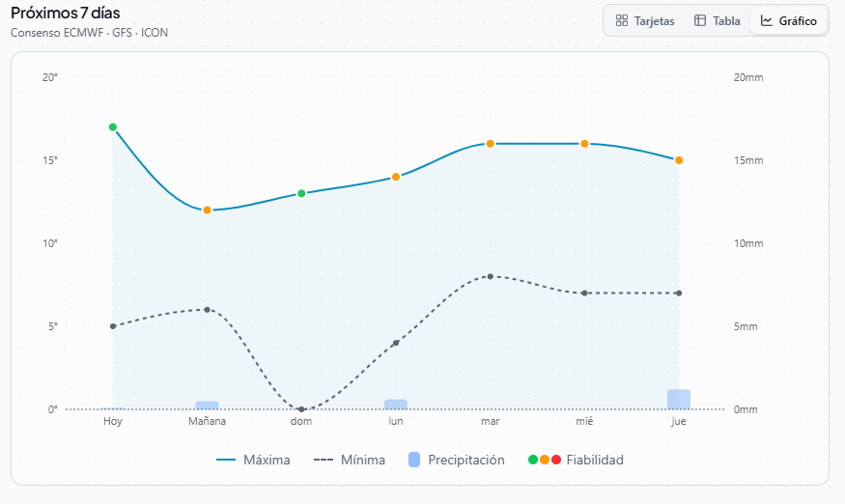845x504 pixels.
Task: Click the Fiabilidad legend entry
Action: pyautogui.click(x=576, y=461)
